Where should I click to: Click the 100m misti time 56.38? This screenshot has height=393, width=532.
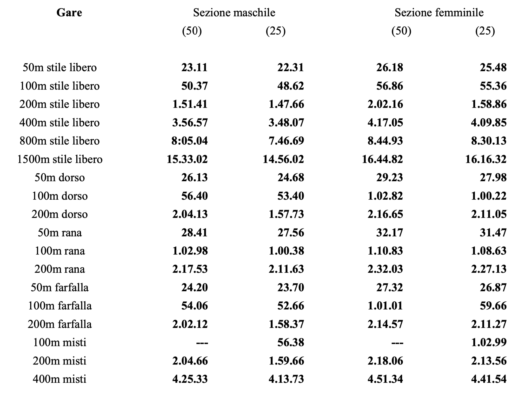[290, 342]
